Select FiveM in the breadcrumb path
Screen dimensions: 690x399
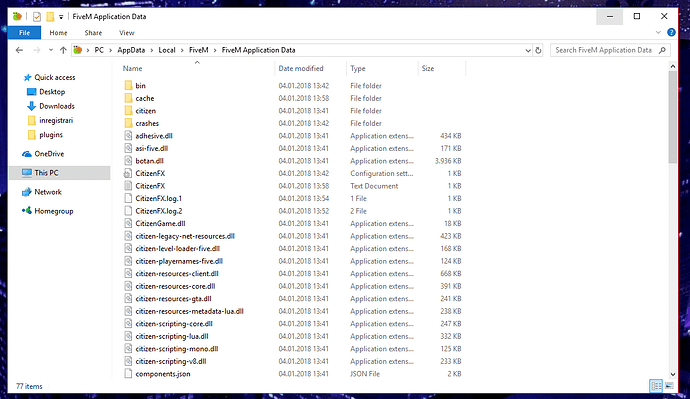[x=198, y=50]
